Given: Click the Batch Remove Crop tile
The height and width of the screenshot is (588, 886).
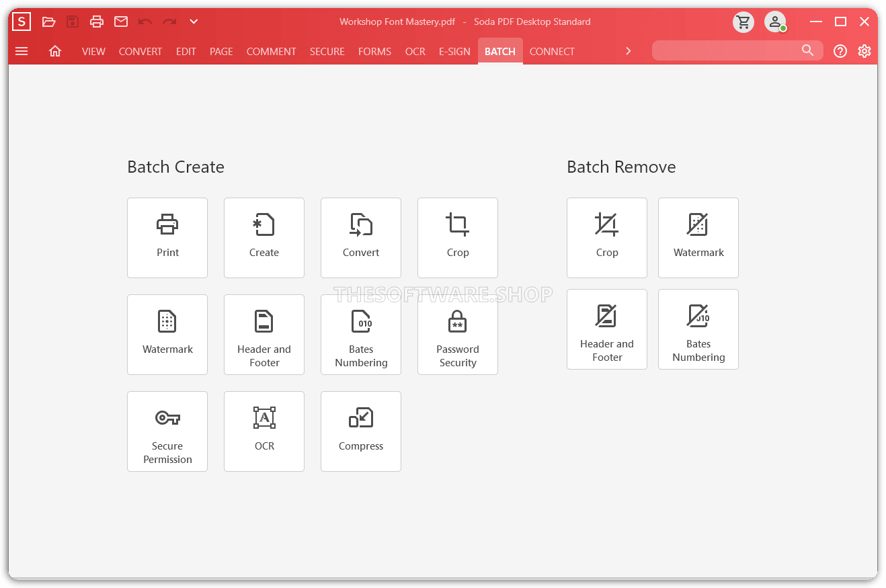Looking at the screenshot, I should coord(607,237).
